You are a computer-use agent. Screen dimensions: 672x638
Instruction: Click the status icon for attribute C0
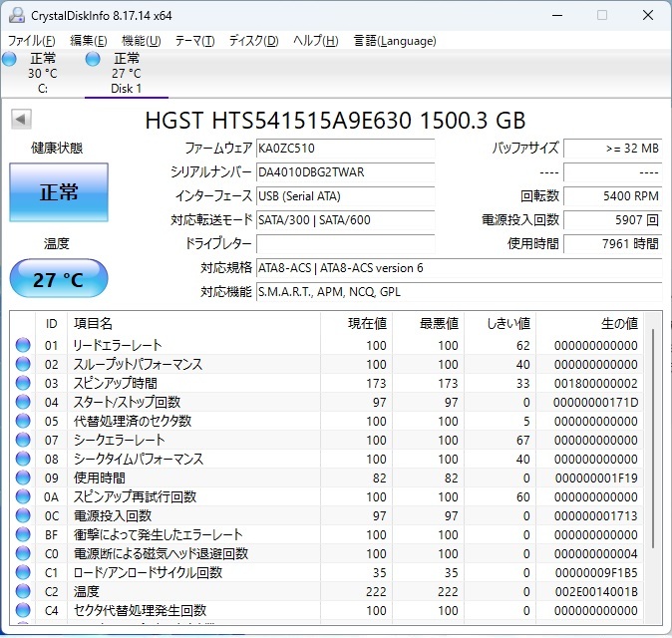pos(23,553)
